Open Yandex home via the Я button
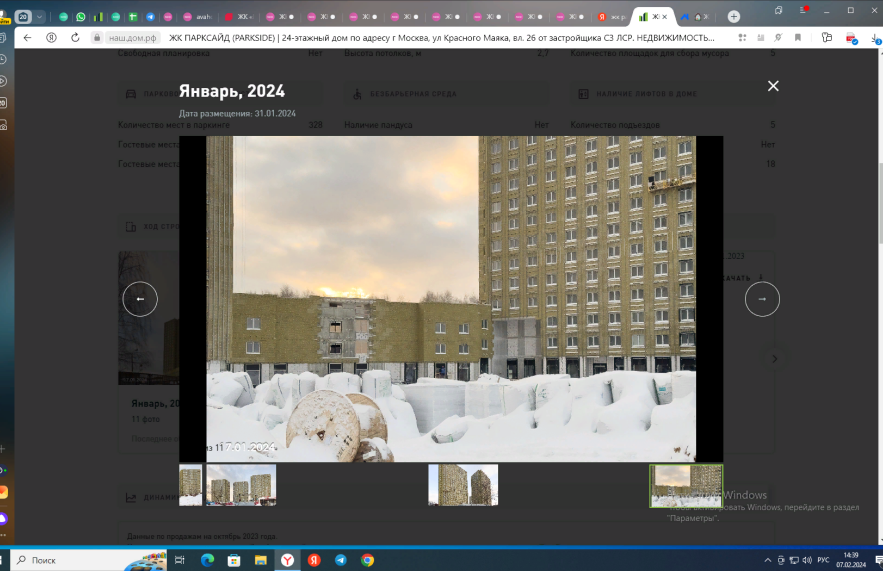The image size is (883, 571). tap(51, 38)
